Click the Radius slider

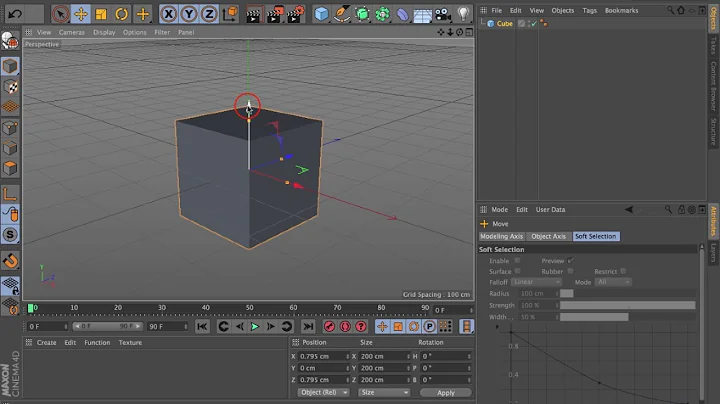tap(628, 293)
